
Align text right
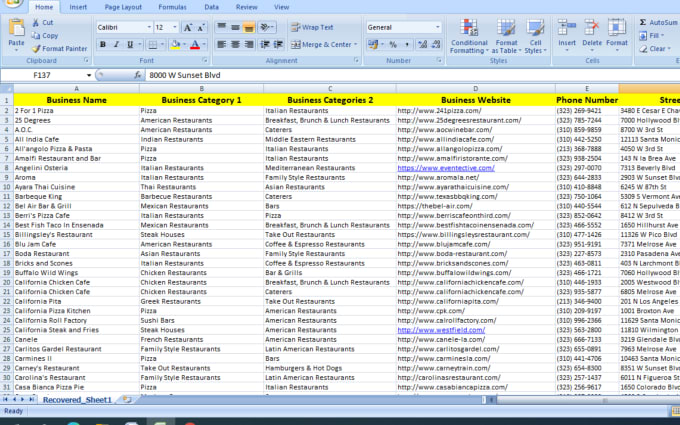click(x=248, y=44)
